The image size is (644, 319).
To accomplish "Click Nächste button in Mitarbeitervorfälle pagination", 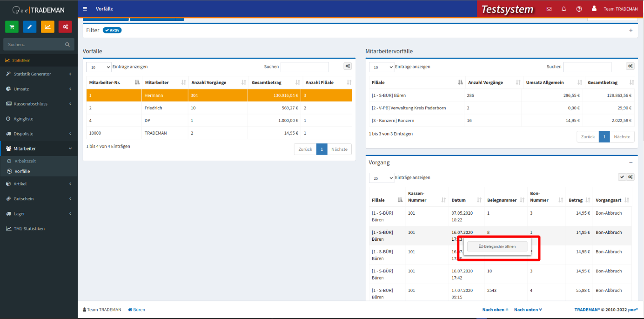I will coord(622,137).
